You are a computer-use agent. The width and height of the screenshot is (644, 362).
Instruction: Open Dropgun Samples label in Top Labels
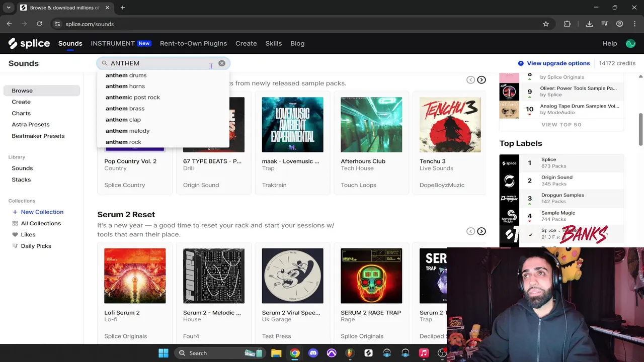coord(561,198)
